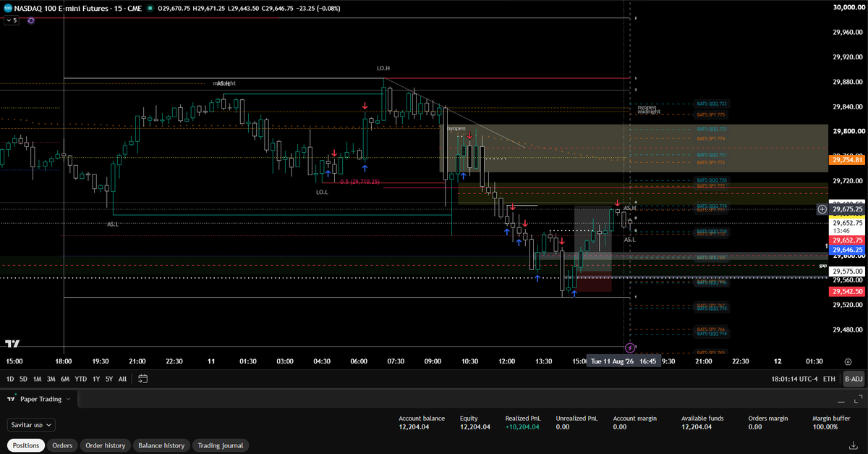Click the purple refresh indicator icon
868x454 pixels.
tap(31, 20)
